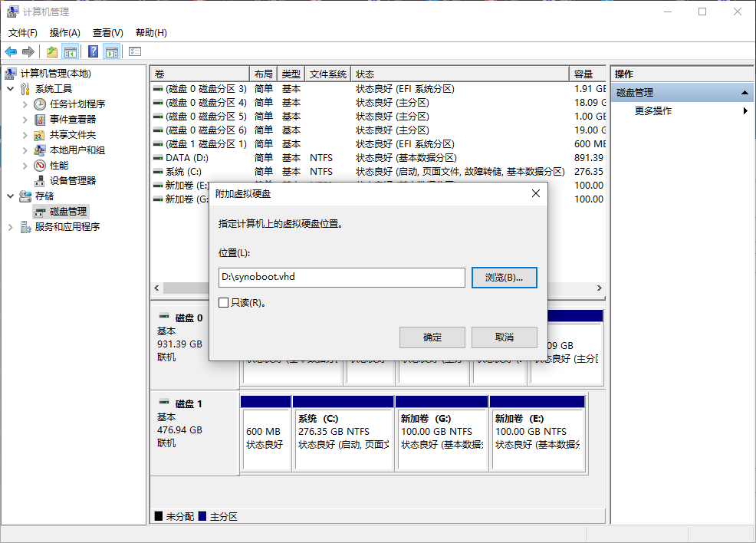
Task: Click the 位置 path input field
Action: (x=341, y=278)
